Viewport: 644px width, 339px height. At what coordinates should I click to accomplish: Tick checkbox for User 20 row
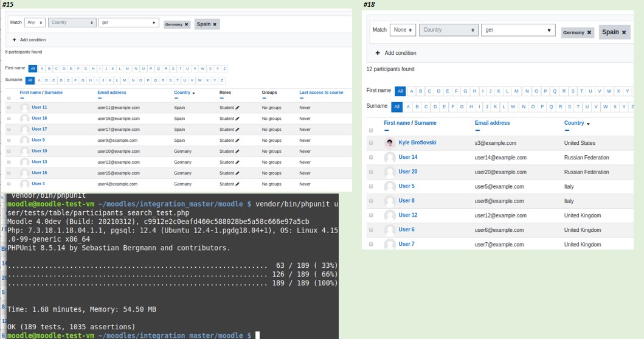[x=371, y=172]
